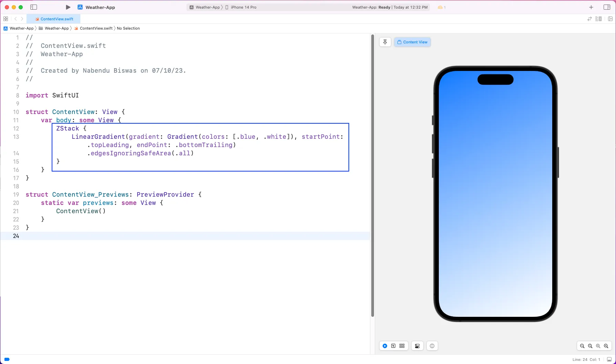616x364 pixels.
Task: Toggle the navigator sidebar
Action: click(33, 7)
